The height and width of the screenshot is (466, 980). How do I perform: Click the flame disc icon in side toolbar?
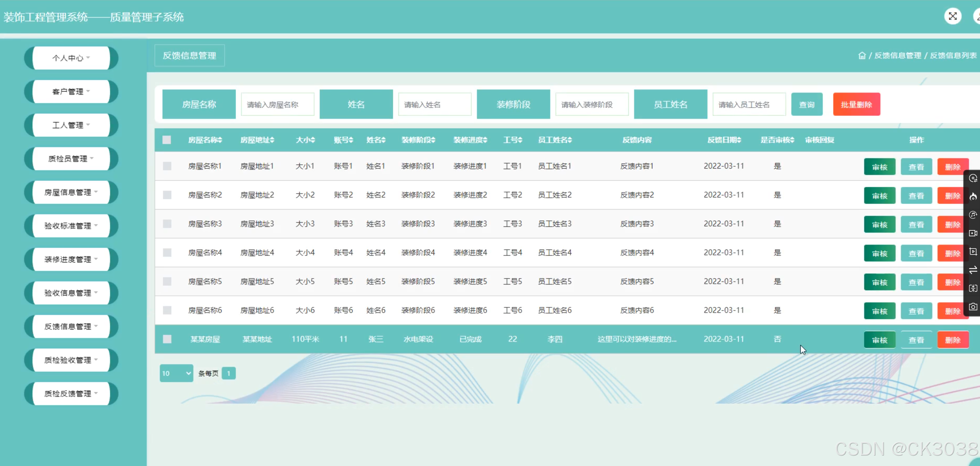coord(973,196)
